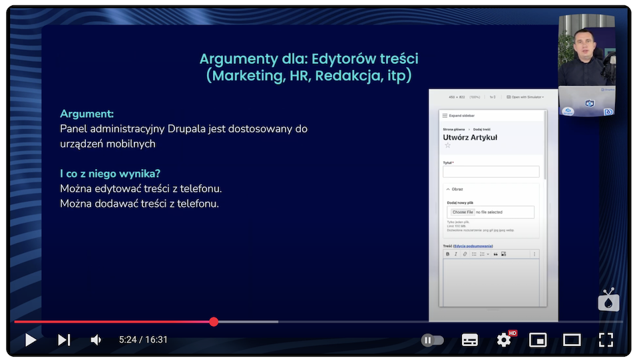Click the hamburger icon beside Expand sidebar
Screen dimensions: 639x364
(x=445, y=116)
